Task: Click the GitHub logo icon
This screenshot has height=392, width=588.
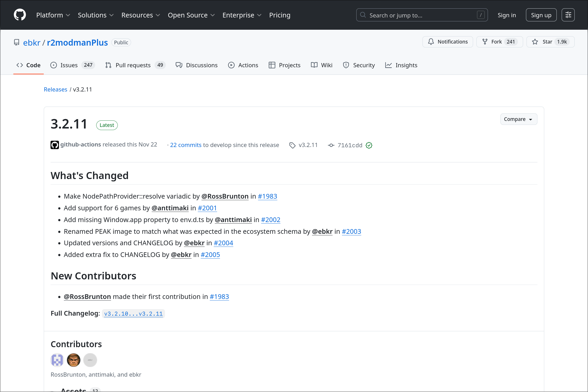Action: point(20,15)
